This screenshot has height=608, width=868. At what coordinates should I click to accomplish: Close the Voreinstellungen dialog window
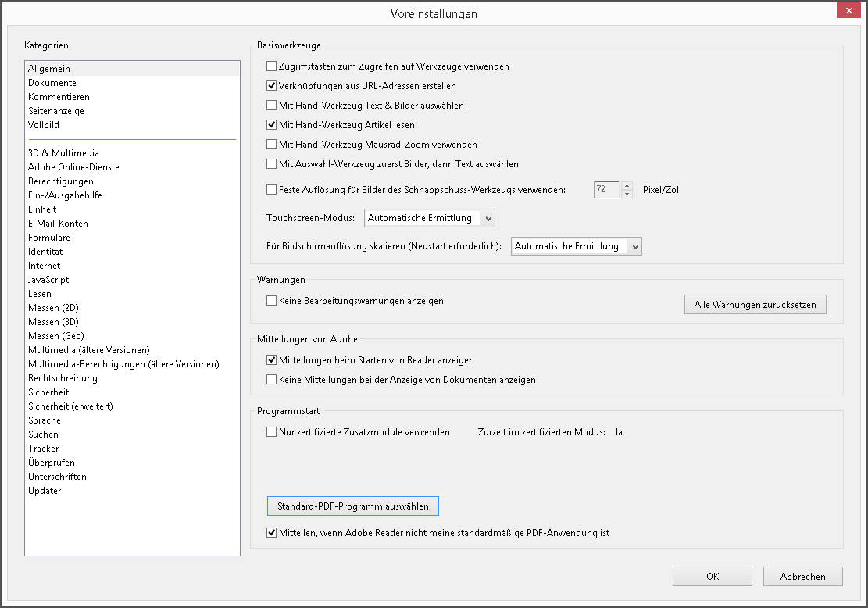tap(848, 10)
